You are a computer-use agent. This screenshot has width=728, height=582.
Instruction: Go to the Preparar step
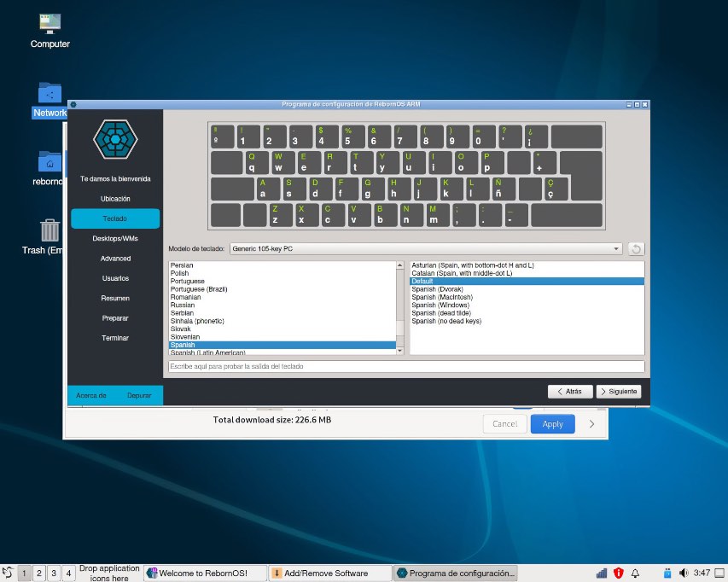click(x=115, y=318)
